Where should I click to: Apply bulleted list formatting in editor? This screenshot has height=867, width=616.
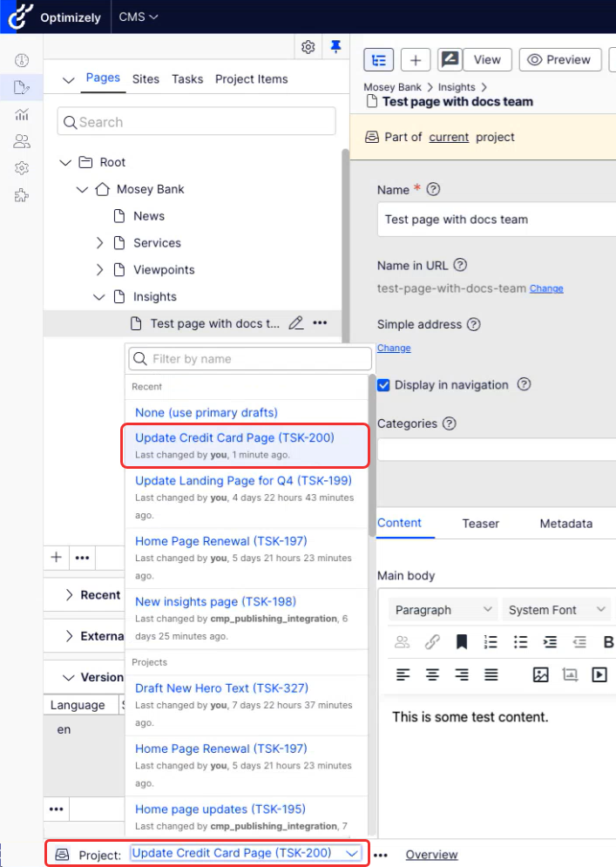tap(520, 642)
